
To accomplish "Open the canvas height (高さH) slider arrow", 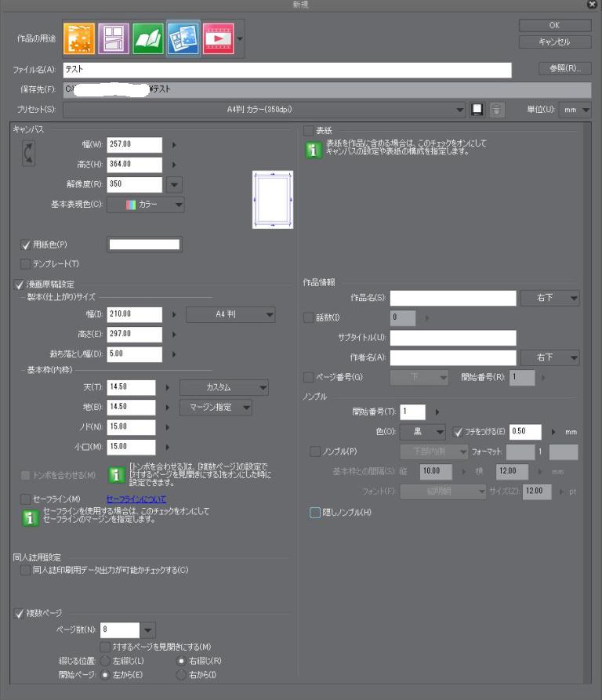I will (174, 165).
